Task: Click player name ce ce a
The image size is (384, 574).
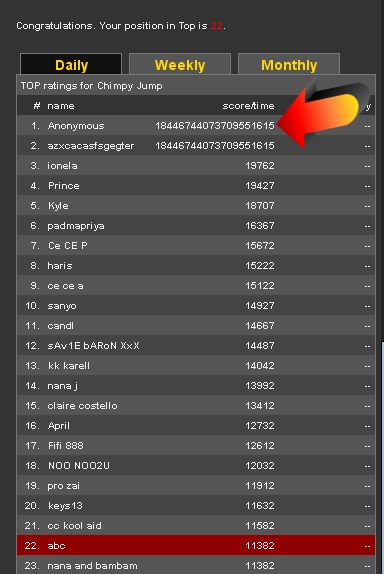Action: (x=65, y=286)
